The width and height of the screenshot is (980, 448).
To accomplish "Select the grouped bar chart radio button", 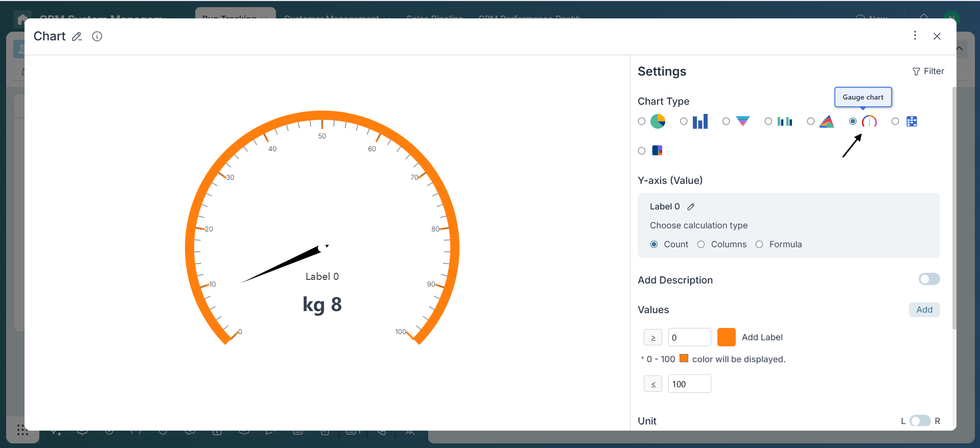I will coord(768,121).
